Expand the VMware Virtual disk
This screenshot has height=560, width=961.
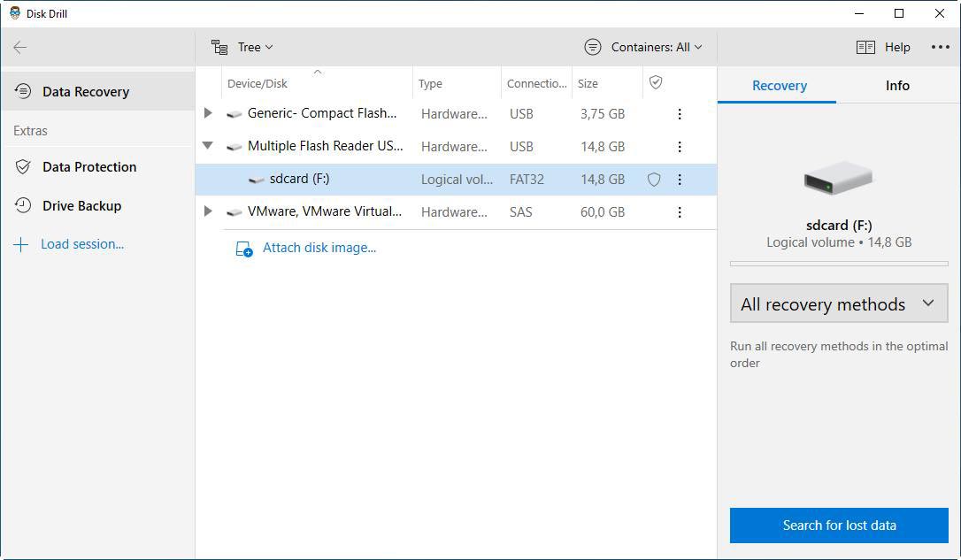[208, 211]
